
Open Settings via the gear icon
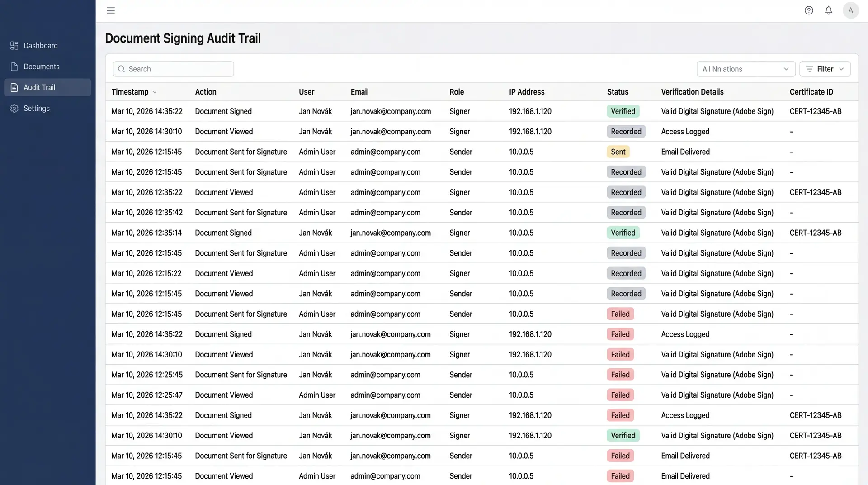click(x=14, y=108)
